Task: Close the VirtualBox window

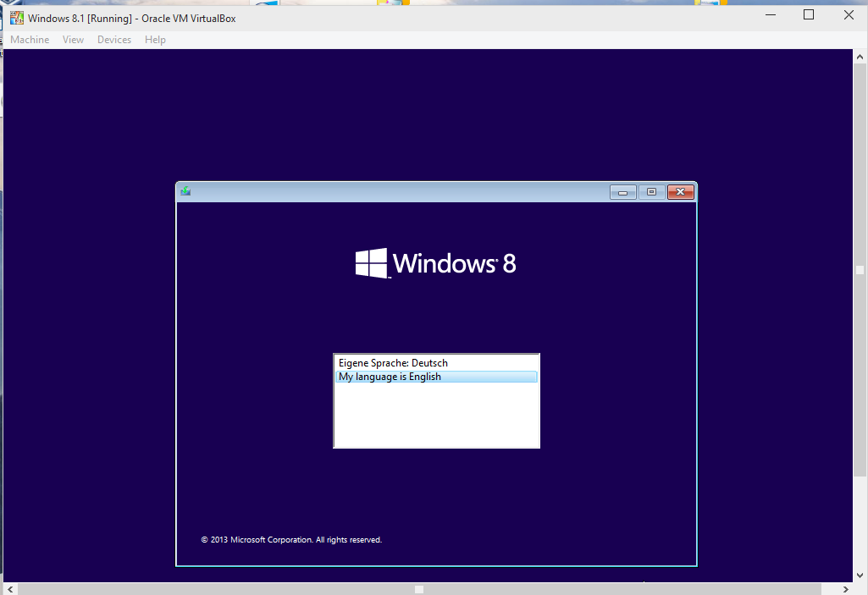Action: point(849,15)
